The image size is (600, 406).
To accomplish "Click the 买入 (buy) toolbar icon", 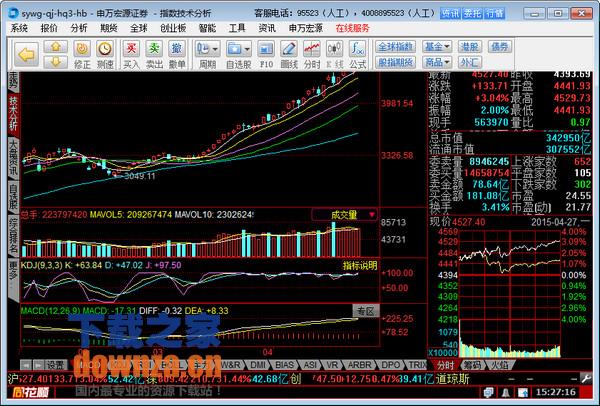I will click(131, 51).
